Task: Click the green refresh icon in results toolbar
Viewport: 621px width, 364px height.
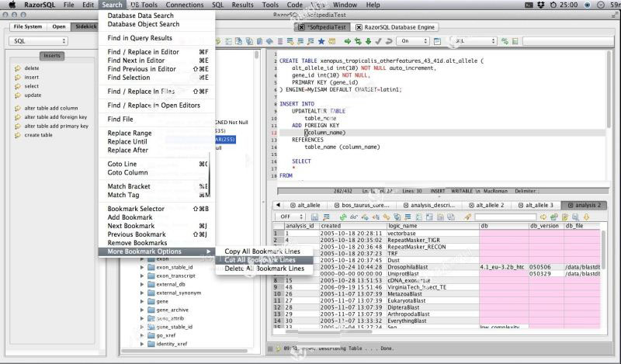Action: coord(343,217)
